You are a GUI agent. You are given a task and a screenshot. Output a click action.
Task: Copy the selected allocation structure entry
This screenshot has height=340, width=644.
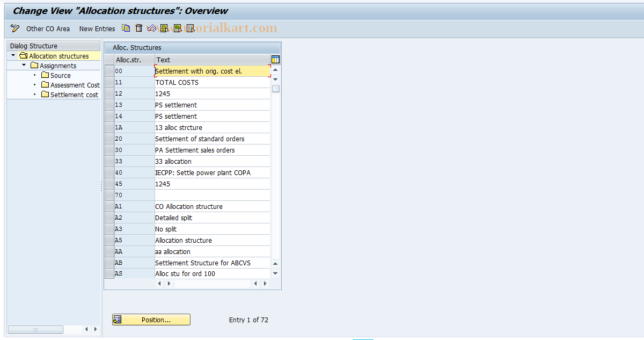126,28
